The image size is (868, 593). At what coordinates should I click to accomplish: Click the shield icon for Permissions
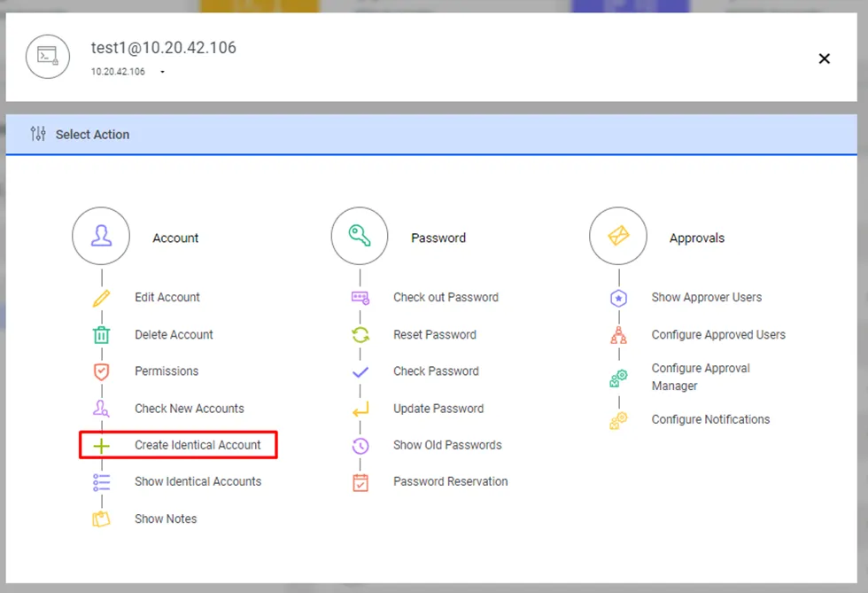(101, 372)
